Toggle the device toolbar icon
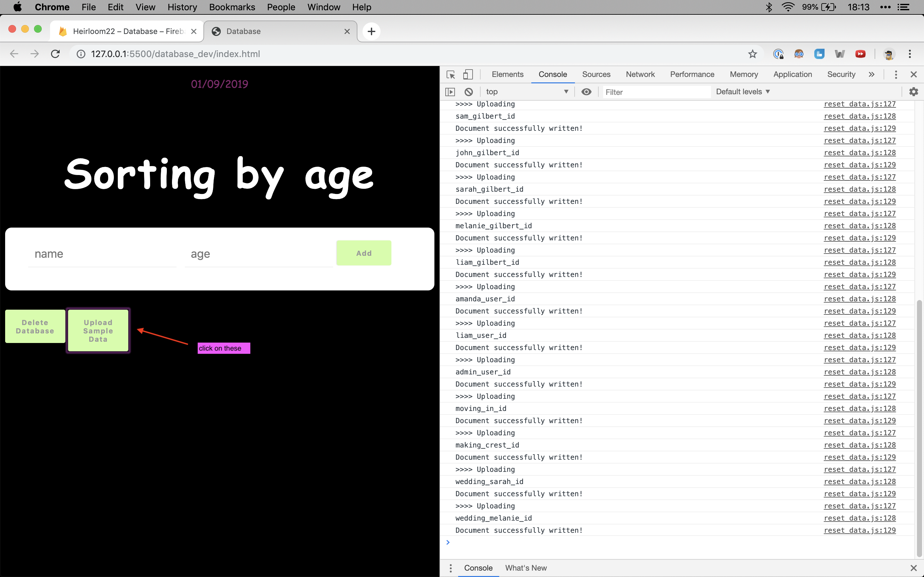The width and height of the screenshot is (924, 577). pyautogui.click(x=468, y=74)
